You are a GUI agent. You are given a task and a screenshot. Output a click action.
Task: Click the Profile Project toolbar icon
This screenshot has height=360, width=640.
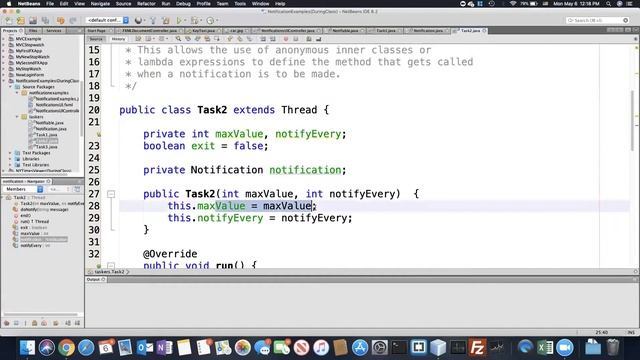[x=210, y=20]
